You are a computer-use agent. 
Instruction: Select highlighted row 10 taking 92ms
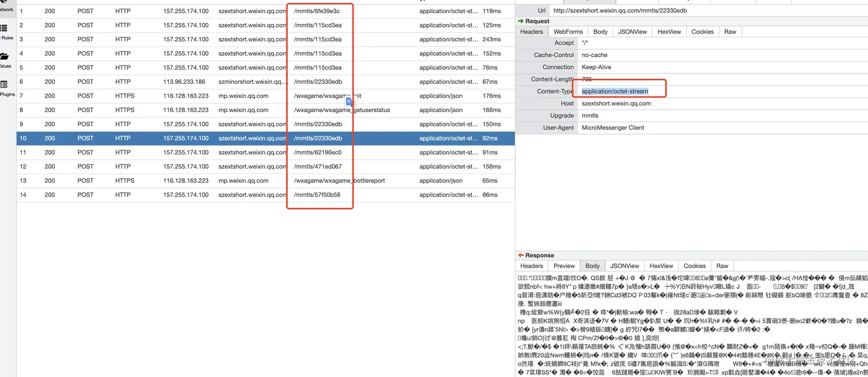pyautogui.click(x=266, y=138)
